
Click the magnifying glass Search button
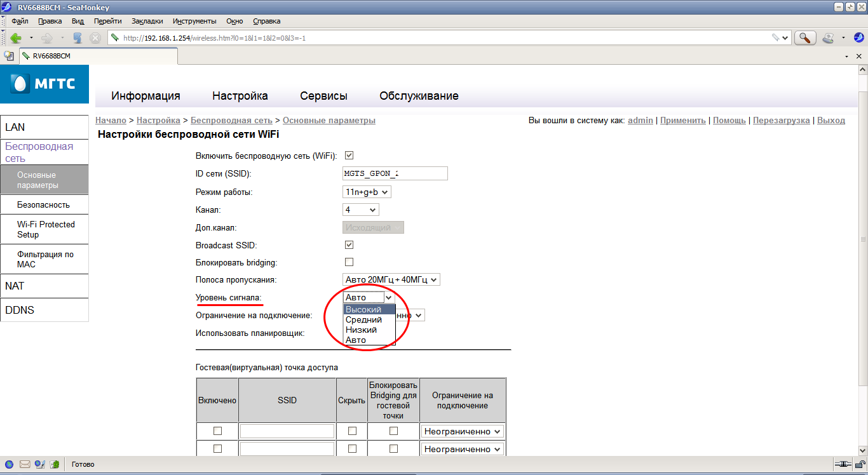pos(804,38)
